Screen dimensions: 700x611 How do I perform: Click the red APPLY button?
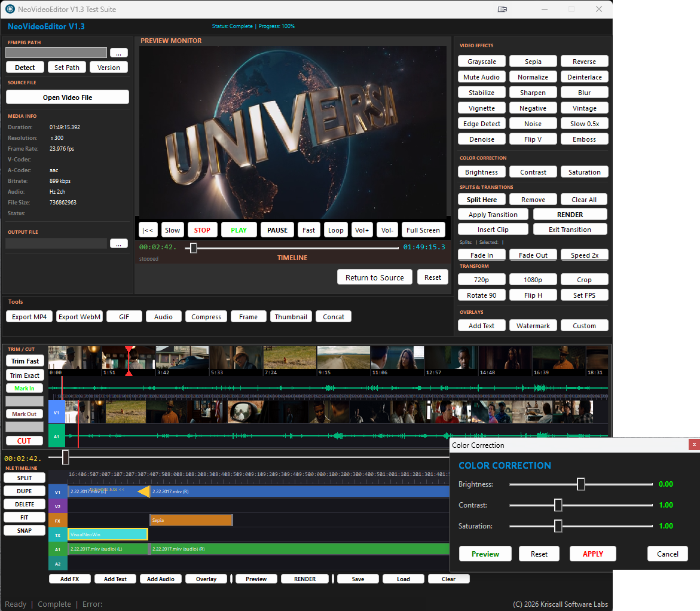tap(592, 554)
